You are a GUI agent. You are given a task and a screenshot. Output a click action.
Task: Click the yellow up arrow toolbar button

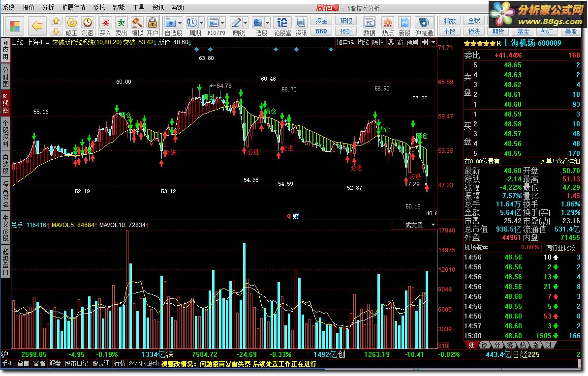[x=56, y=21]
